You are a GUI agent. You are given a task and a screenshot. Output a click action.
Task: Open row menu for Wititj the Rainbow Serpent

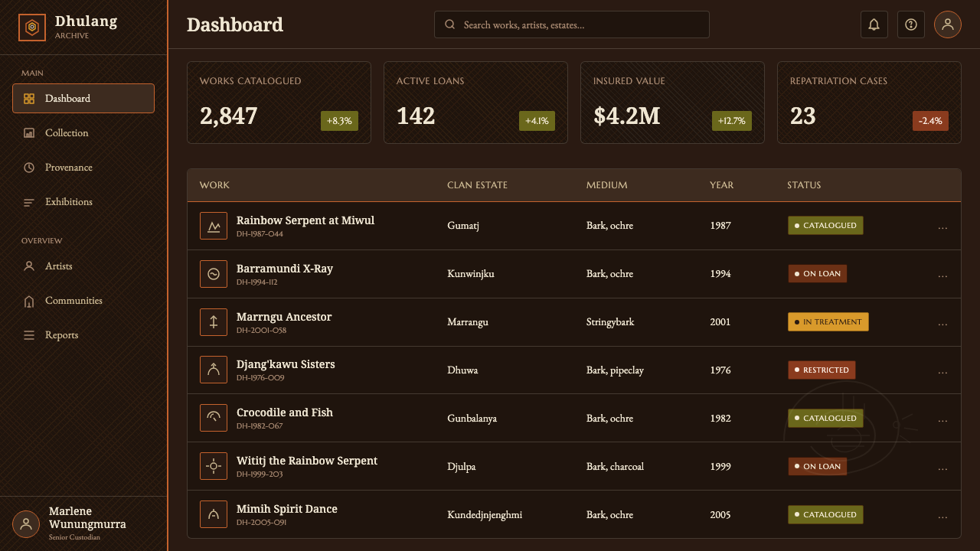click(x=942, y=468)
